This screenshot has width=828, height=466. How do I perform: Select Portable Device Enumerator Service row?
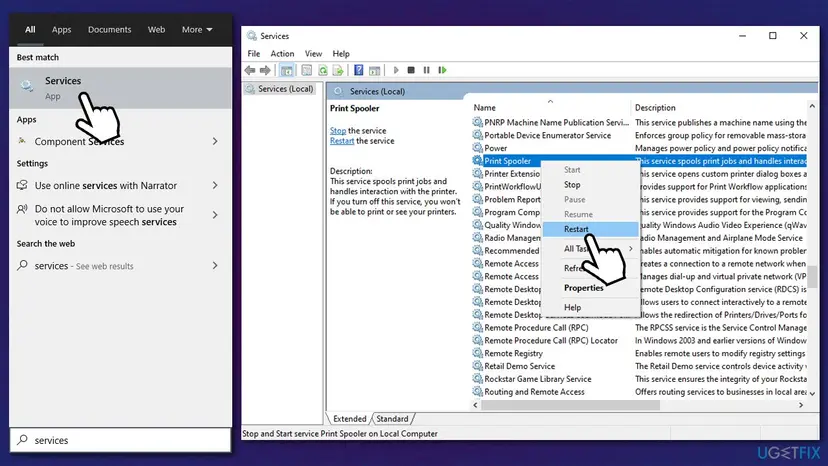pyautogui.click(x=639, y=135)
